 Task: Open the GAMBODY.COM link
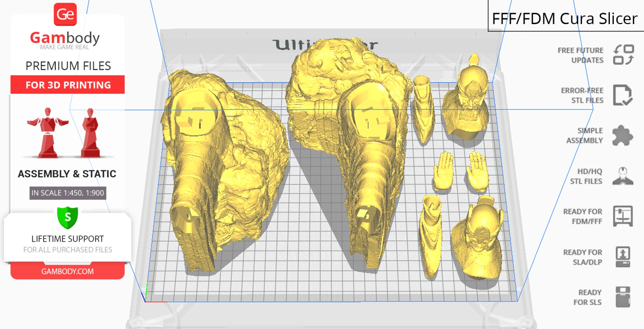(x=67, y=271)
